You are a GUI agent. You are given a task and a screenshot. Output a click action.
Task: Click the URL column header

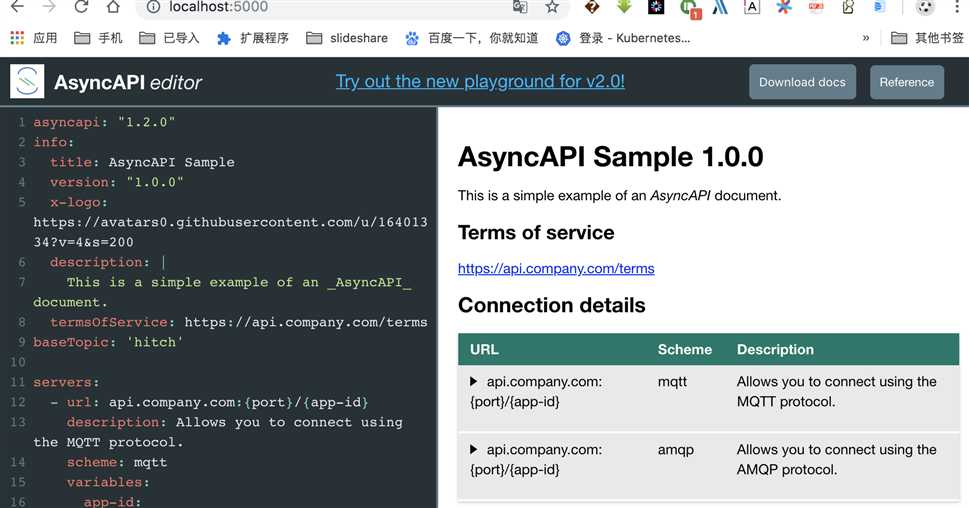click(x=484, y=349)
